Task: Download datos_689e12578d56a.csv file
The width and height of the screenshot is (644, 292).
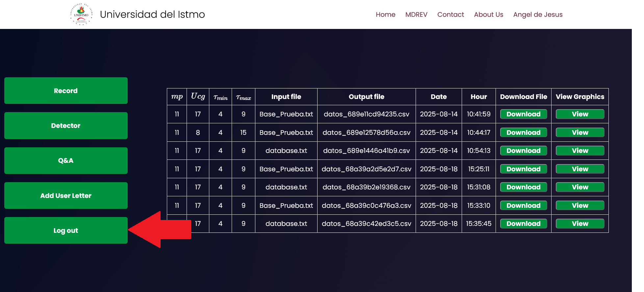Action: coord(524,133)
